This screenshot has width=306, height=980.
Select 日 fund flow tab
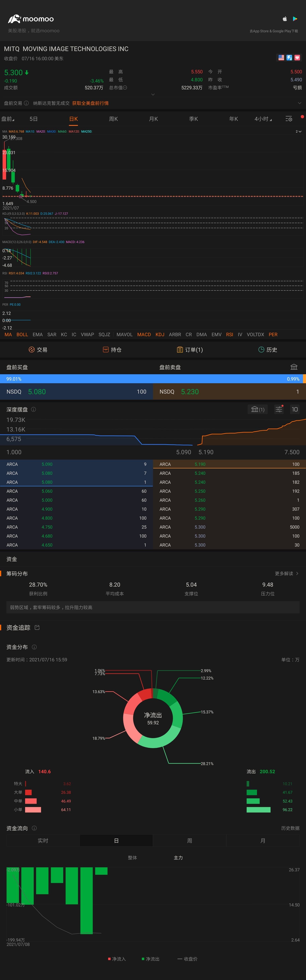click(116, 840)
